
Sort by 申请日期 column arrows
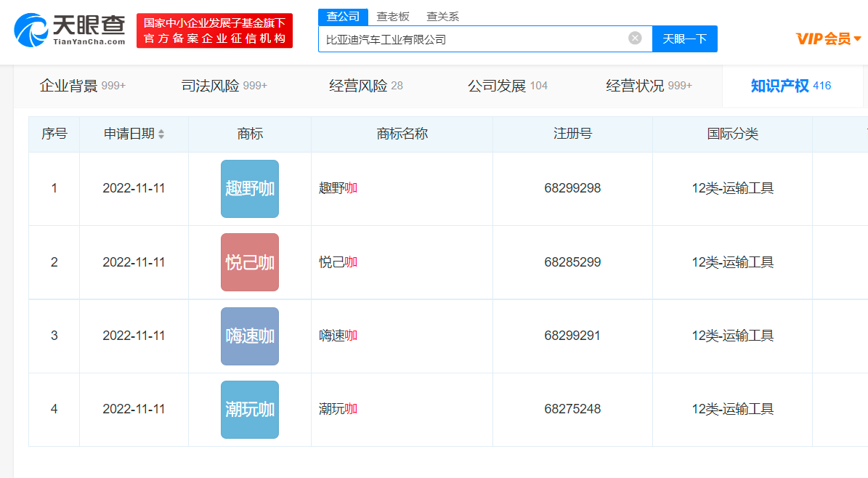(161, 134)
